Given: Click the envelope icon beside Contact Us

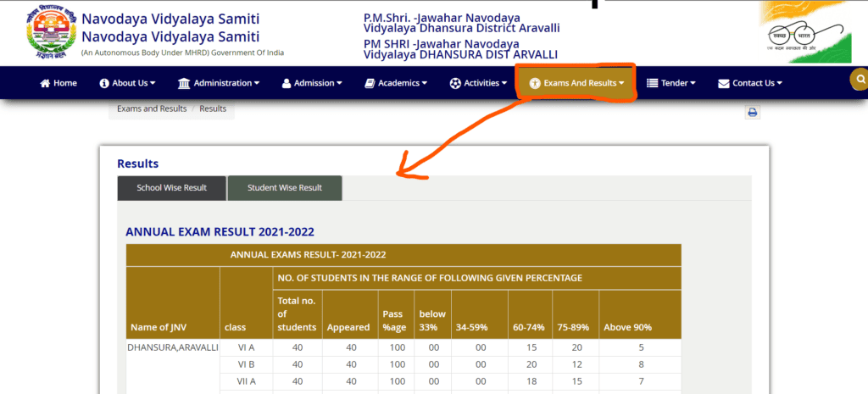Looking at the screenshot, I should 724,84.
